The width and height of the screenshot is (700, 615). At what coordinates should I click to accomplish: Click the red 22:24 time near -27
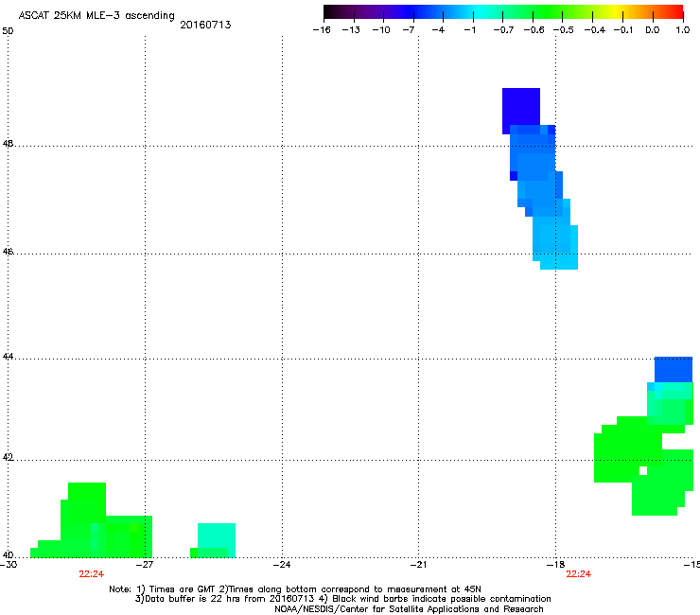pyautogui.click(x=92, y=574)
